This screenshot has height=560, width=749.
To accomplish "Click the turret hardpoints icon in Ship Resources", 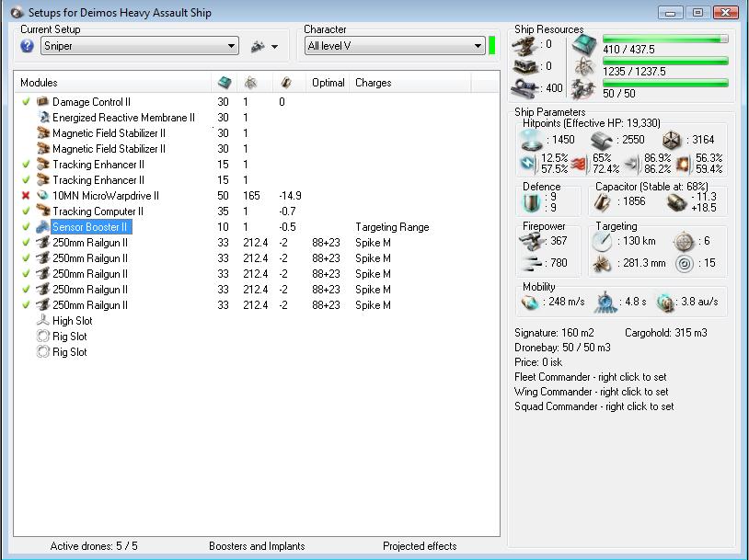I will 524,45.
